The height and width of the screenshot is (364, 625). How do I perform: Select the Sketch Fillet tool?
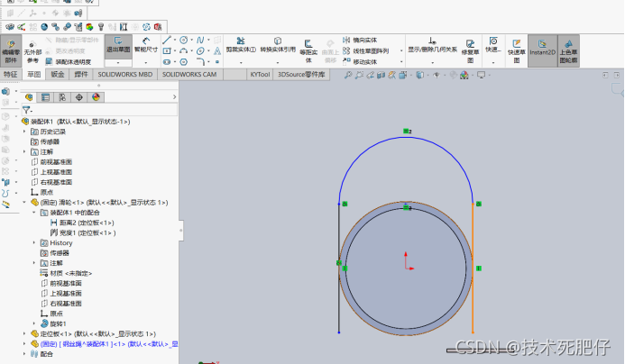click(200, 62)
